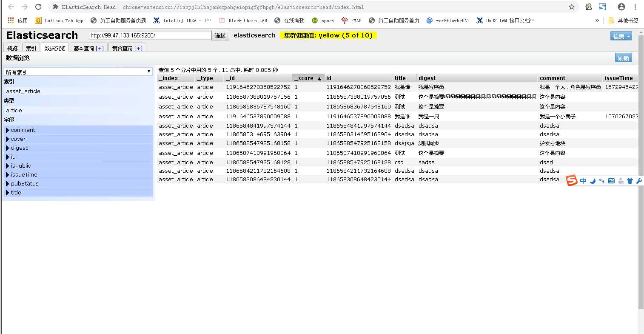The width and height of the screenshot is (644, 334).
Task: Click the 连接 connect button
Action: coord(220,35)
